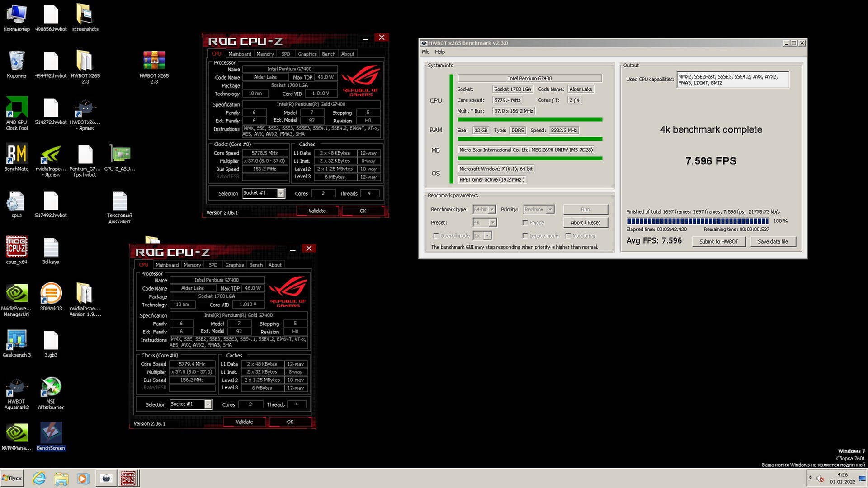Switch to SPD tab in lower CPU-Z

(213, 265)
